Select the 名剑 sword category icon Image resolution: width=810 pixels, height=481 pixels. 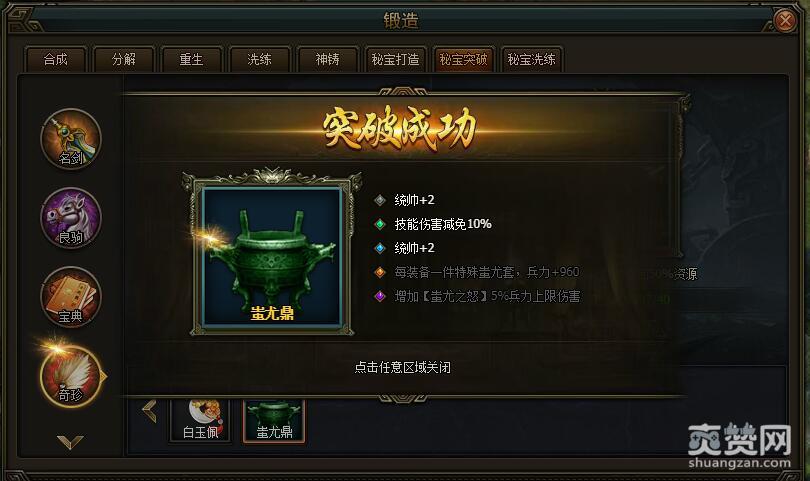tap(71, 138)
